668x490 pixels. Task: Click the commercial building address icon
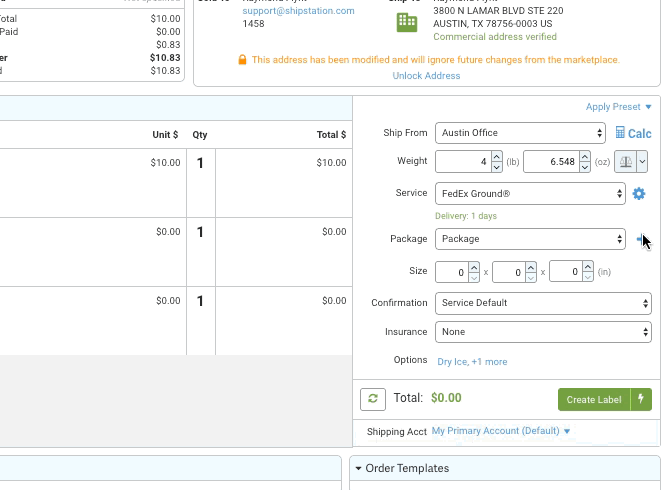click(407, 22)
